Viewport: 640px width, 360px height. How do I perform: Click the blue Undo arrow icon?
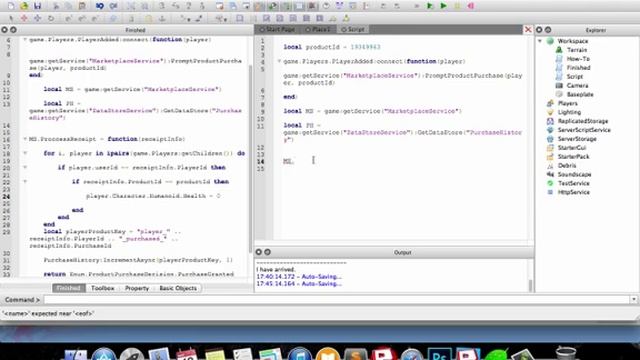click(100, 6)
